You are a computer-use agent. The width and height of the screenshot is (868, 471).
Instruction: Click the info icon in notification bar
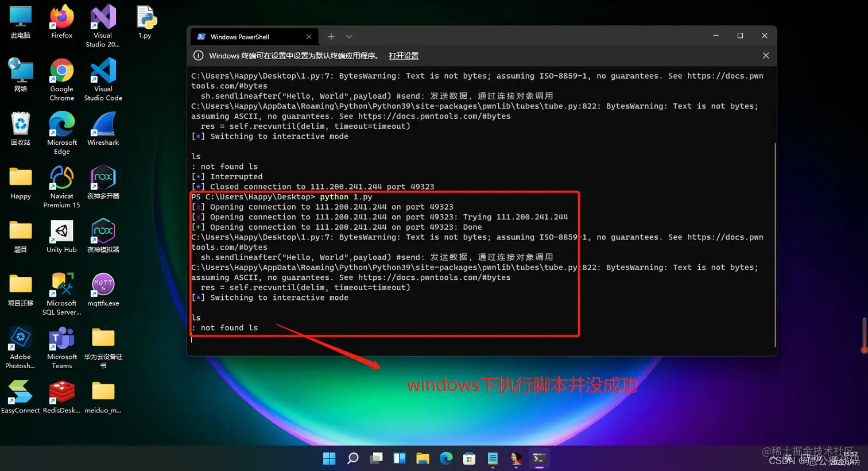coord(199,56)
